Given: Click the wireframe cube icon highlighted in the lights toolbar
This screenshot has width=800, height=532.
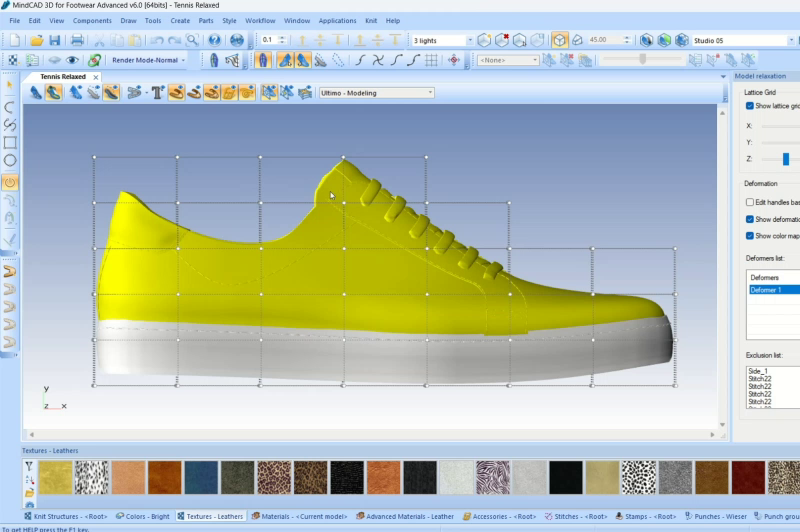Looking at the screenshot, I should [560, 40].
